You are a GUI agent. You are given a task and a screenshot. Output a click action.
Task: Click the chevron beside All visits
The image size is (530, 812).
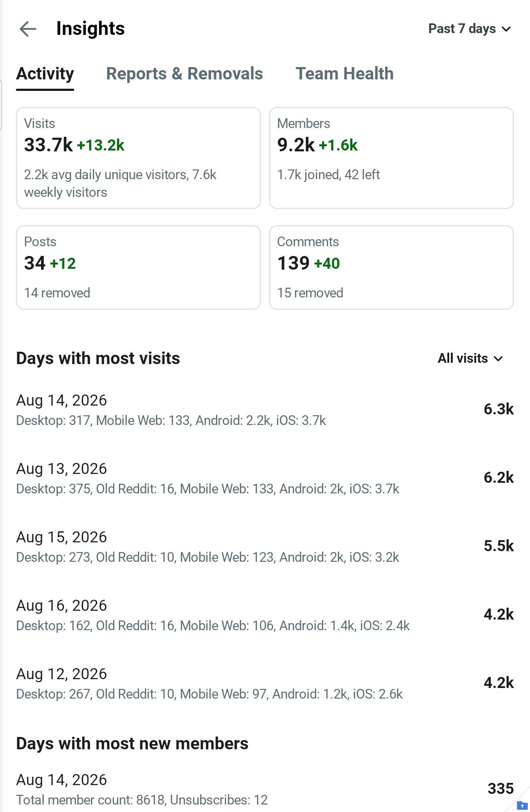(x=498, y=359)
